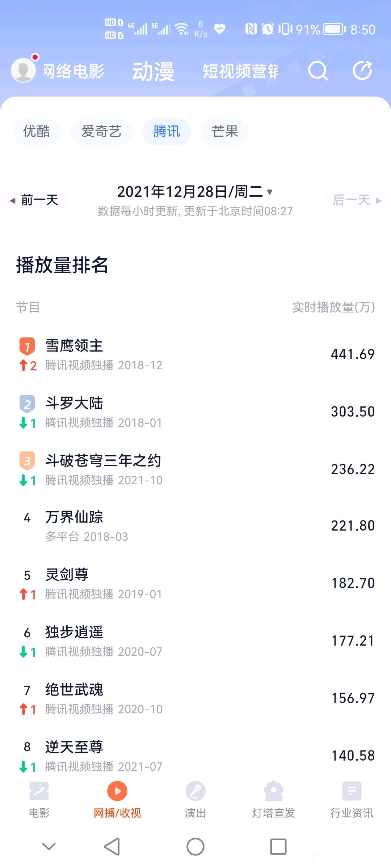Screen dimensions: 391x868
Task: Go to previous day with 前一天
Action: (34, 200)
